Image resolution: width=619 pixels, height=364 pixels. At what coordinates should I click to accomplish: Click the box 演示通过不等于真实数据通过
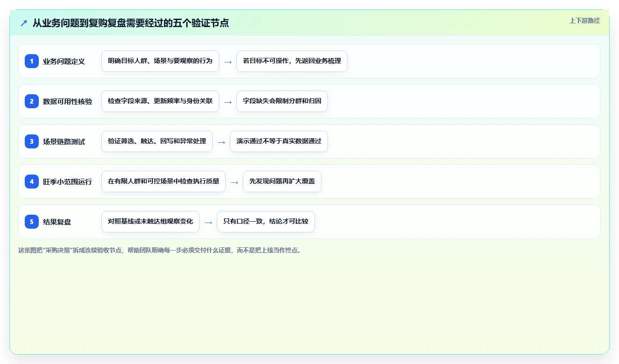click(279, 141)
